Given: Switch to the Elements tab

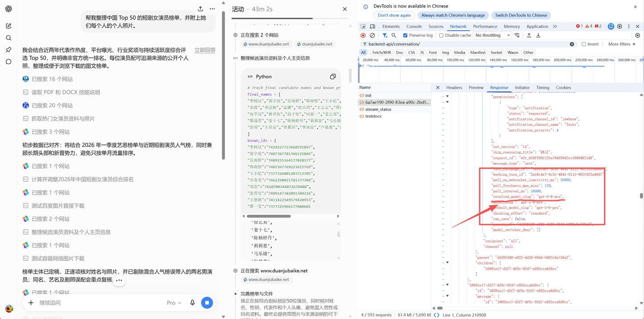Looking at the screenshot, I should (x=391, y=26).
